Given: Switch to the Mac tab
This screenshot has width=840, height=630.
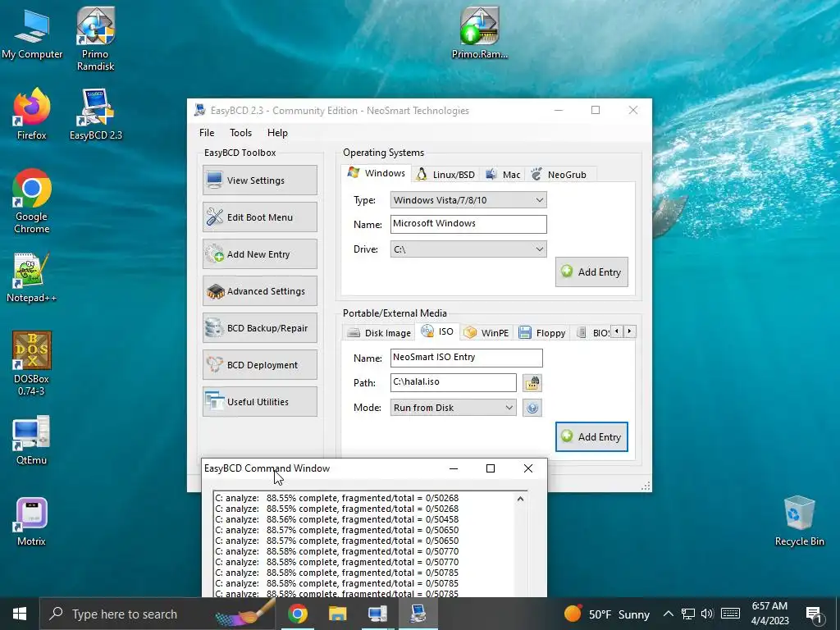Looking at the screenshot, I should 503,175.
